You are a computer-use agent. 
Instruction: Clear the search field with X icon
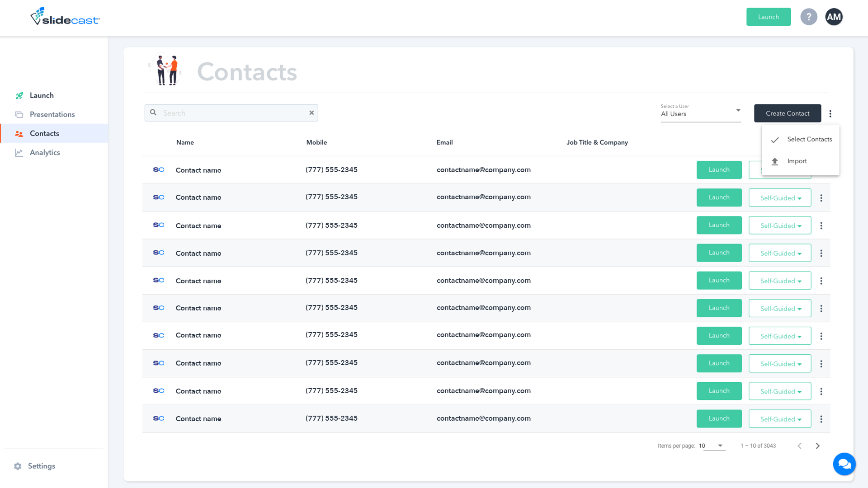(311, 113)
